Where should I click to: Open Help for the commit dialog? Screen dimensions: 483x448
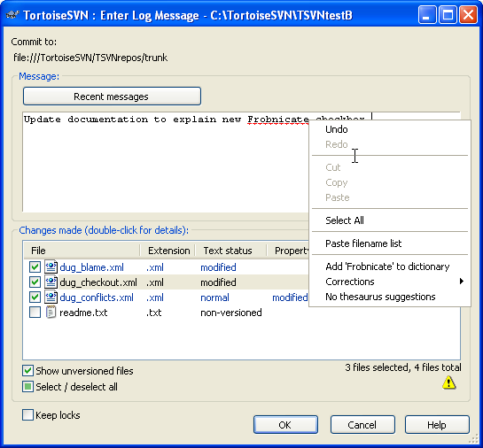pyautogui.click(x=437, y=425)
